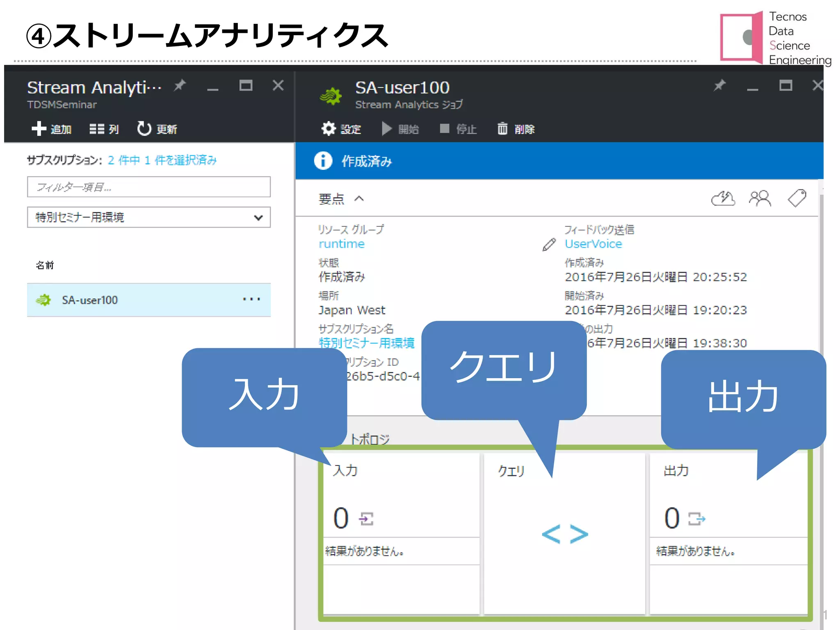Open the UserVoice feedback link
840x630 pixels.
(x=593, y=244)
